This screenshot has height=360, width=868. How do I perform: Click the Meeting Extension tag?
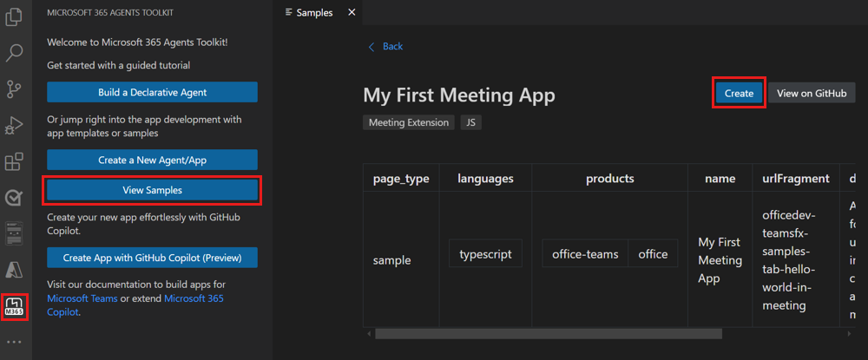tap(409, 123)
